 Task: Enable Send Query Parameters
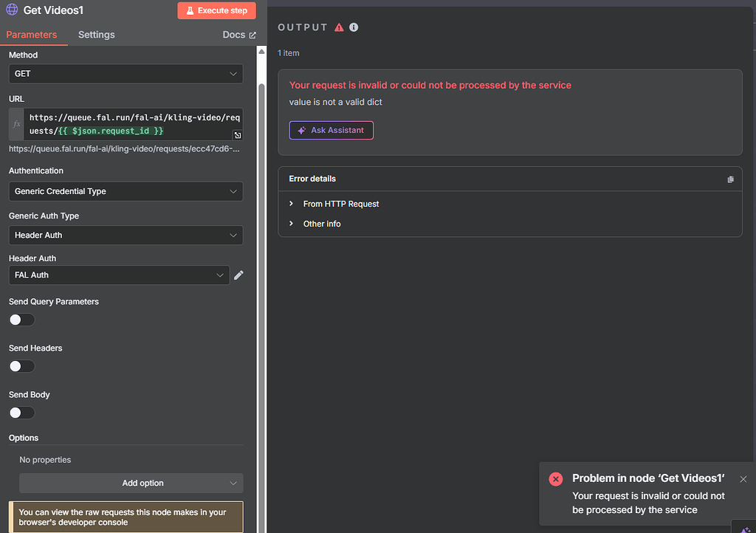click(21, 319)
